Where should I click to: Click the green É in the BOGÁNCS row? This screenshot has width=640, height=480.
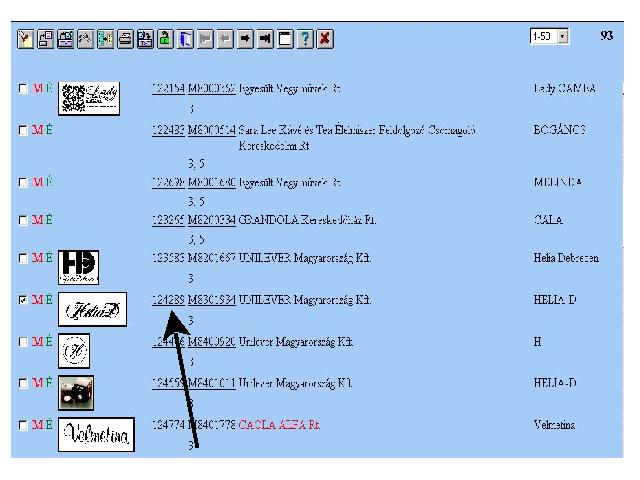point(49,130)
